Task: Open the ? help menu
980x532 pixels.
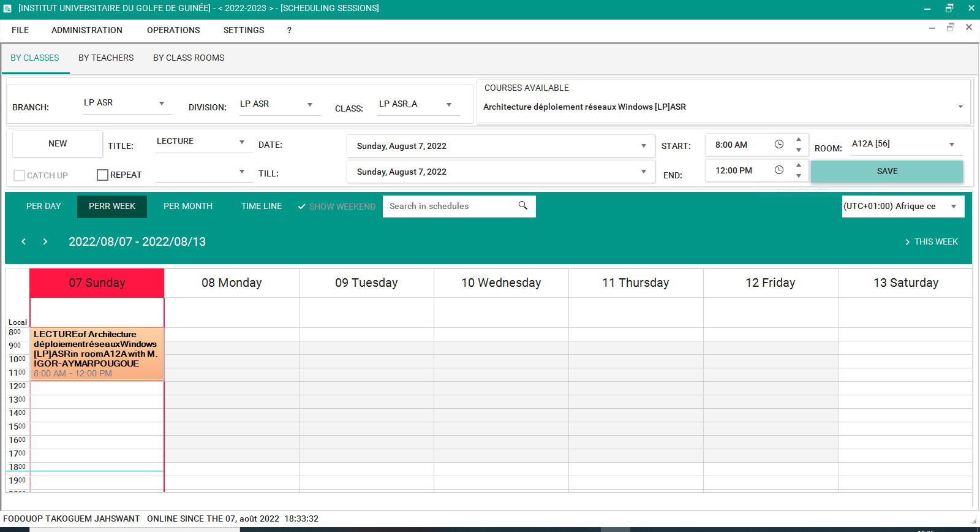Action: [x=289, y=30]
